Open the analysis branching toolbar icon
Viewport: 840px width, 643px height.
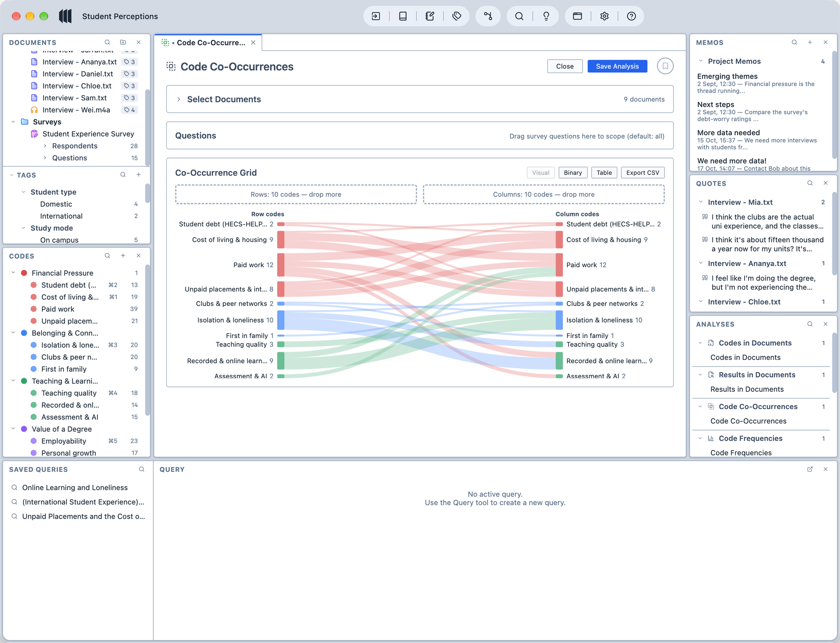pos(488,16)
